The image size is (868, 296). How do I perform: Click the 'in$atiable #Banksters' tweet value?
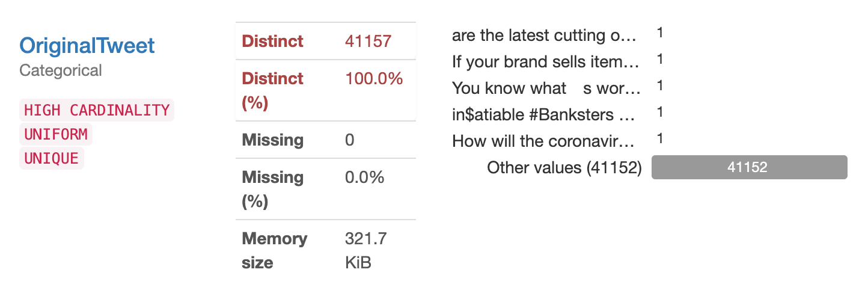tap(545, 114)
